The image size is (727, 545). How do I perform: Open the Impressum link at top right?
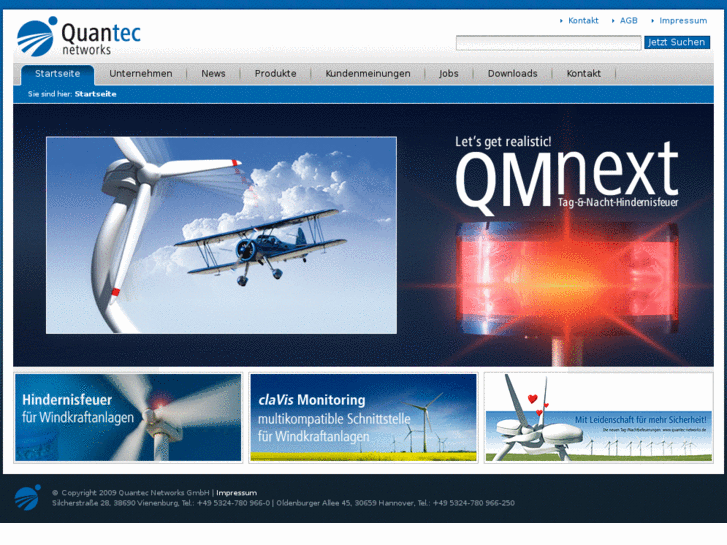click(683, 20)
